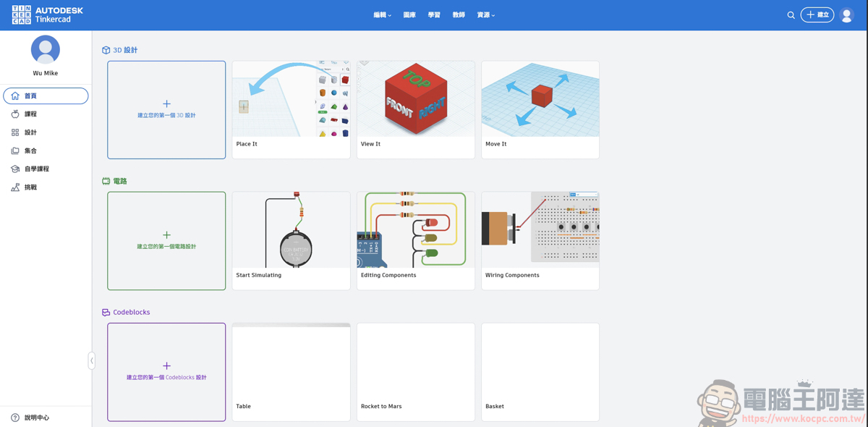Click the Wu Mike username text
Viewport: 868px width, 427px height.
46,73
